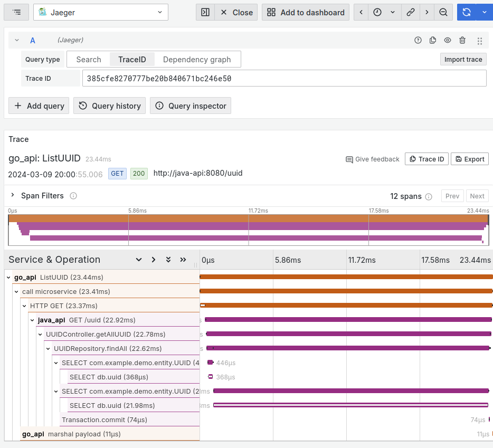Viewport: 493px width, 448px height.
Task: Click the Import trace button
Action: pyautogui.click(x=463, y=60)
